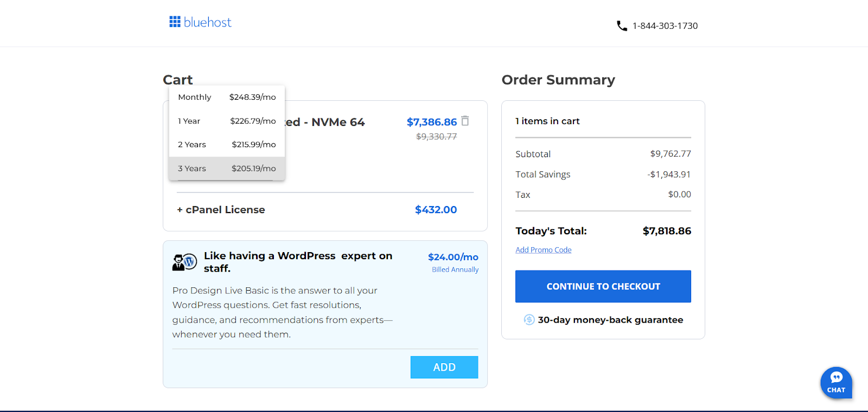Click the $7,386.86 plan price
Viewport: 868px width, 412px height.
point(432,122)
